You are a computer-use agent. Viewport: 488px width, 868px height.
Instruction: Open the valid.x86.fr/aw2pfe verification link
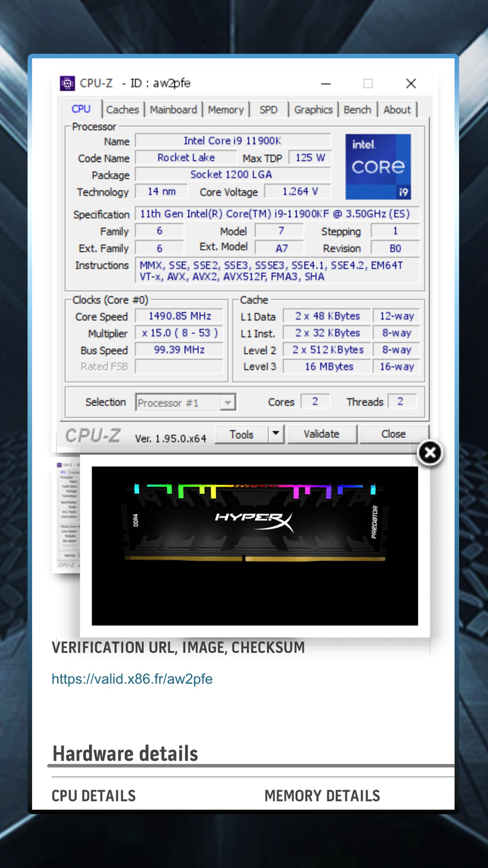pyautogui.click(x=132, y=679)
